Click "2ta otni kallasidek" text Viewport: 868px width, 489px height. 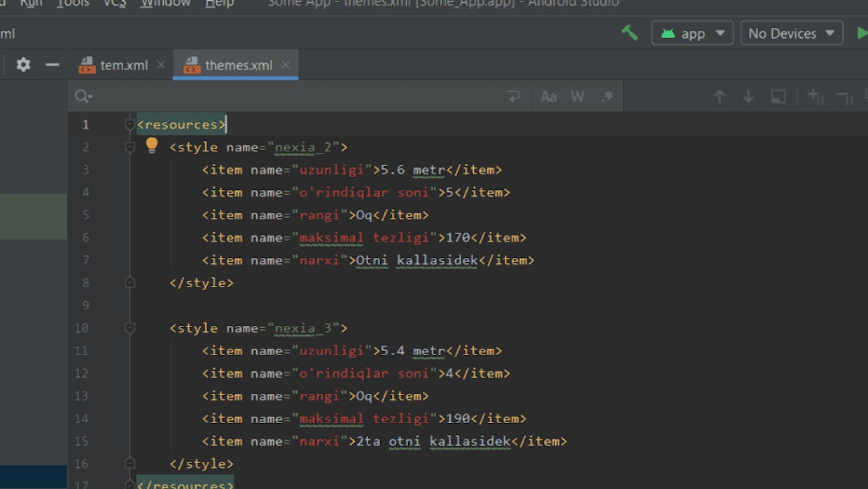coord(433,441)
